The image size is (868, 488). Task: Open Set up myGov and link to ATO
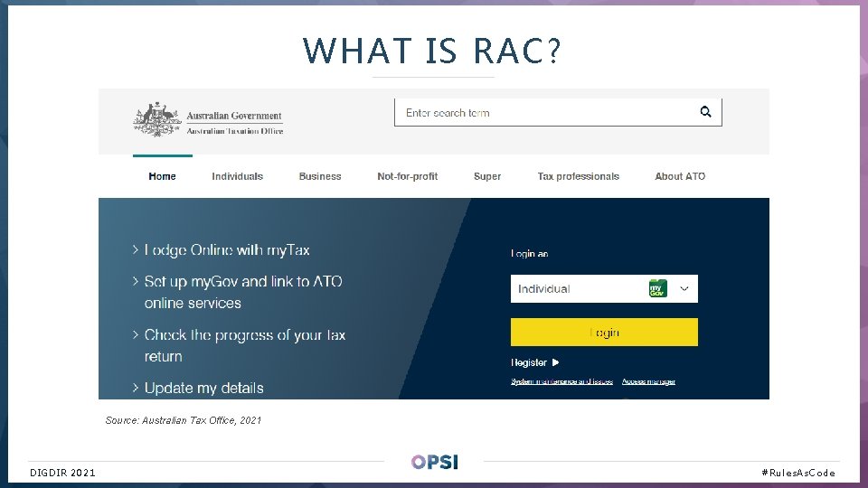[243, 292]
